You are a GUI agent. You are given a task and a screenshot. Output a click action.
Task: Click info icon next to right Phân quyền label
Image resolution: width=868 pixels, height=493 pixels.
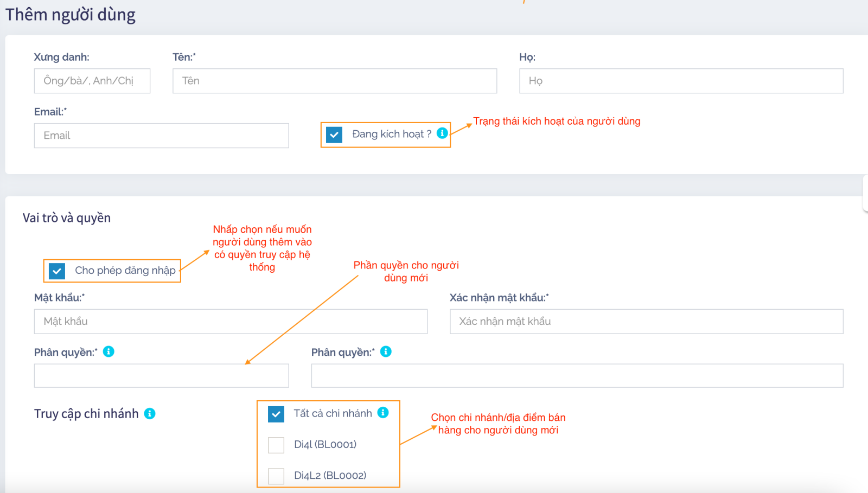386,351
